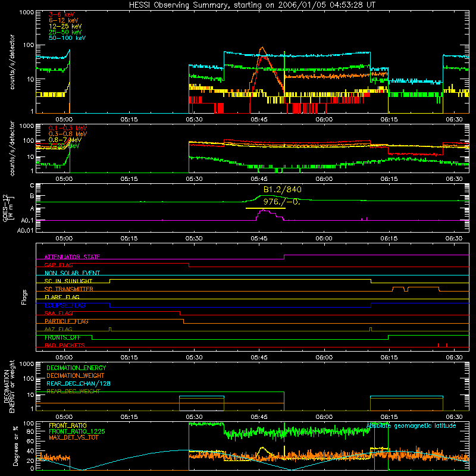Select the '0.8-7 MeV' legend label

(65, 140)
